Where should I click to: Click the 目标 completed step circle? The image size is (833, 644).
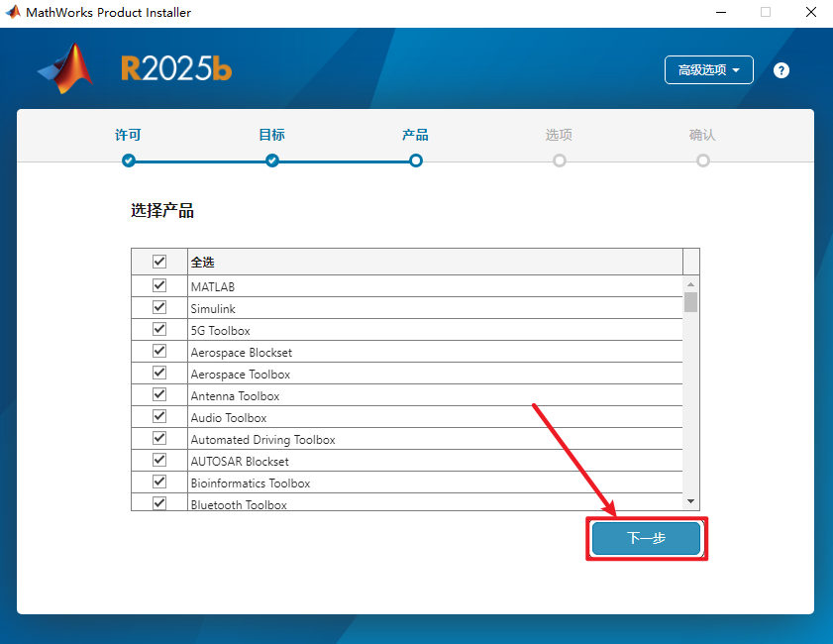(272, 161)
